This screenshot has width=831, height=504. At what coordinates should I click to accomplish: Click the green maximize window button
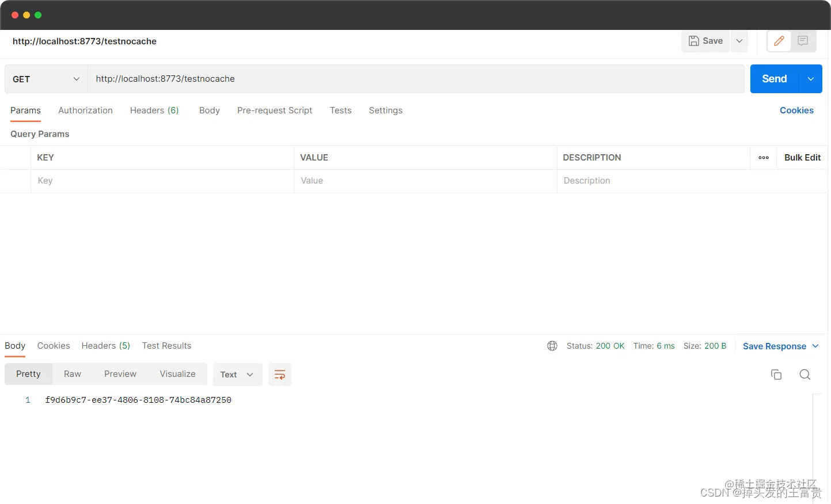pos(38,15)
